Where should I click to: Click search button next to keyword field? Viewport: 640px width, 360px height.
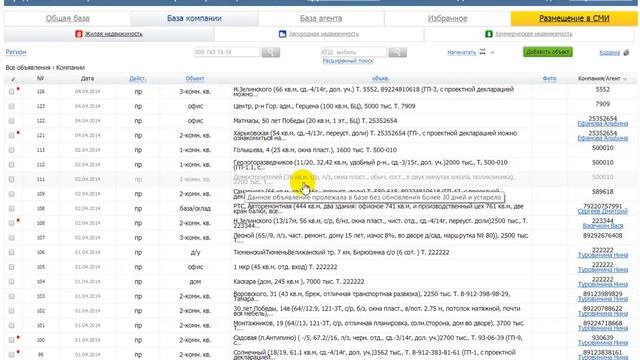click(397, 52)
